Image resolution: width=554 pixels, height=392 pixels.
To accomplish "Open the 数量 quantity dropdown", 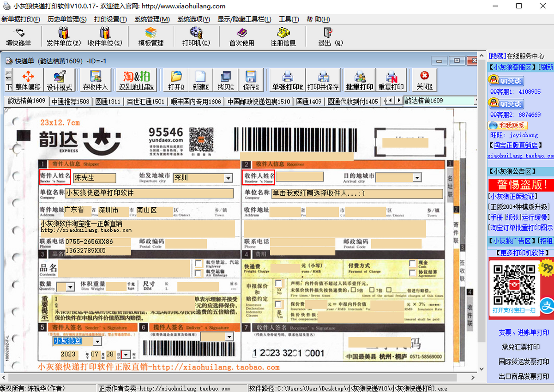I will point(71,287).
